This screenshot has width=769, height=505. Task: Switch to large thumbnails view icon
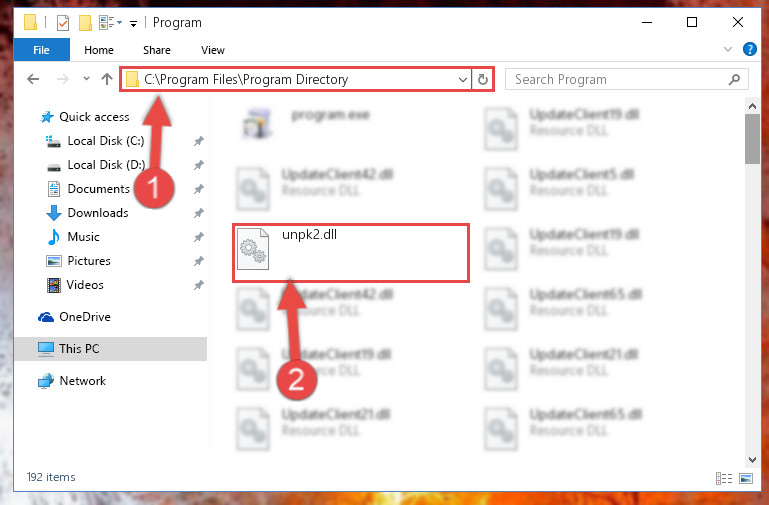click(x=745, y=478)
